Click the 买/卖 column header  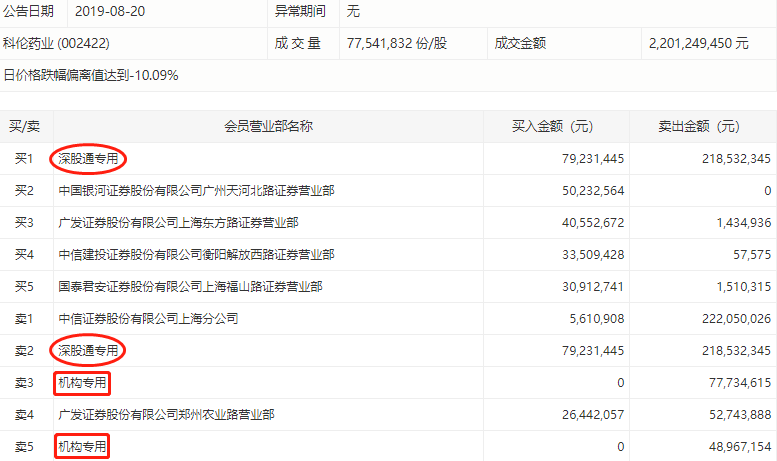coord(24,127)
